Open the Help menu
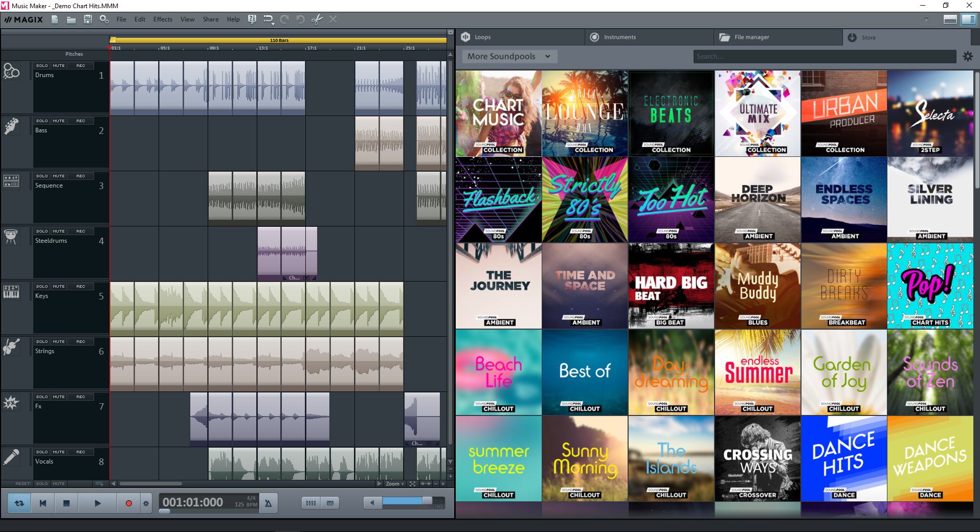Image resolution: width=980 pixels, height=532 pixels. pos(233,19)
